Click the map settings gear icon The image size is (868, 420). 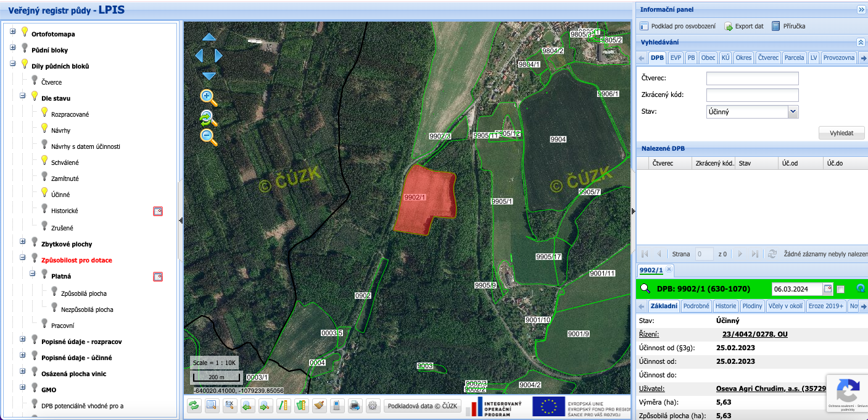click(373, 406)
